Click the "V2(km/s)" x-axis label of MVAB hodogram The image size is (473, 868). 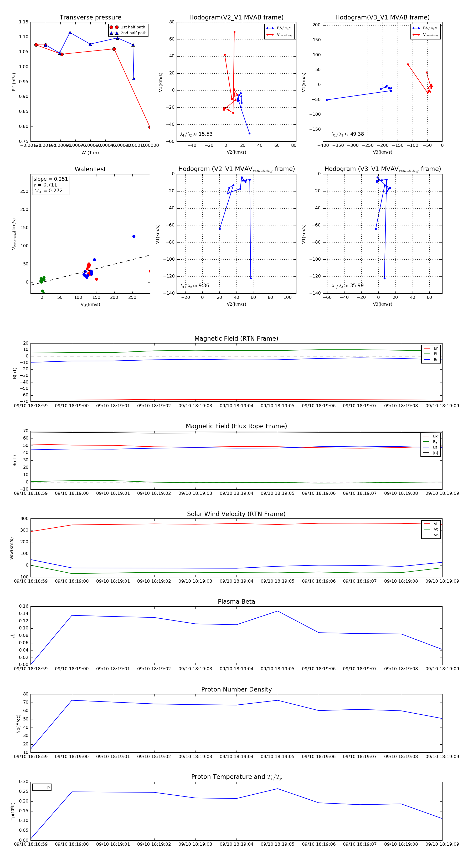pos(236,152)
